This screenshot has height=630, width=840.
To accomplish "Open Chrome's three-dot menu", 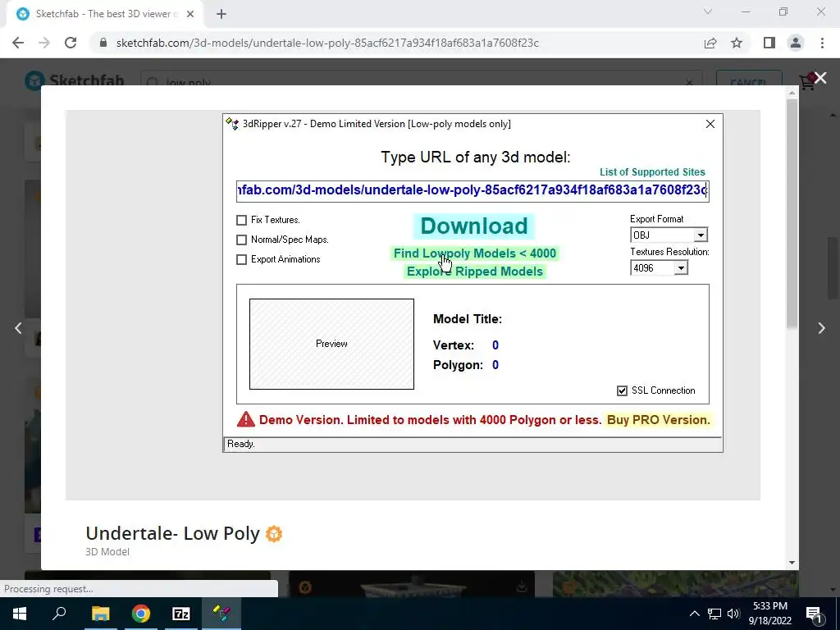I will click(x=822, y=43).
